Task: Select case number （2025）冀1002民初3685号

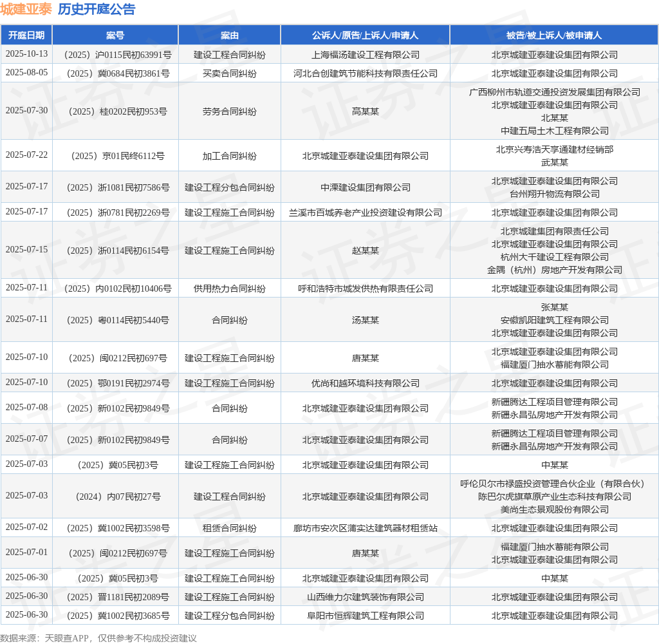Action: coord(115,616)
